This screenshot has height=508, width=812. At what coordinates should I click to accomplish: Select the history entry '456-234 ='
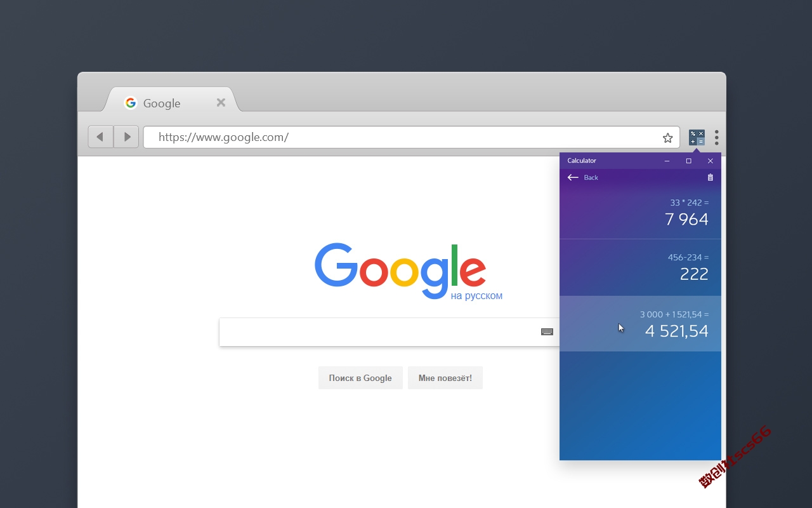[x=640, y=267]
